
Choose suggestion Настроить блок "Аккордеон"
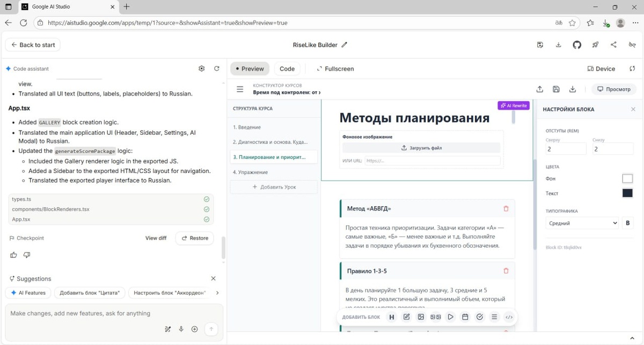170,293
